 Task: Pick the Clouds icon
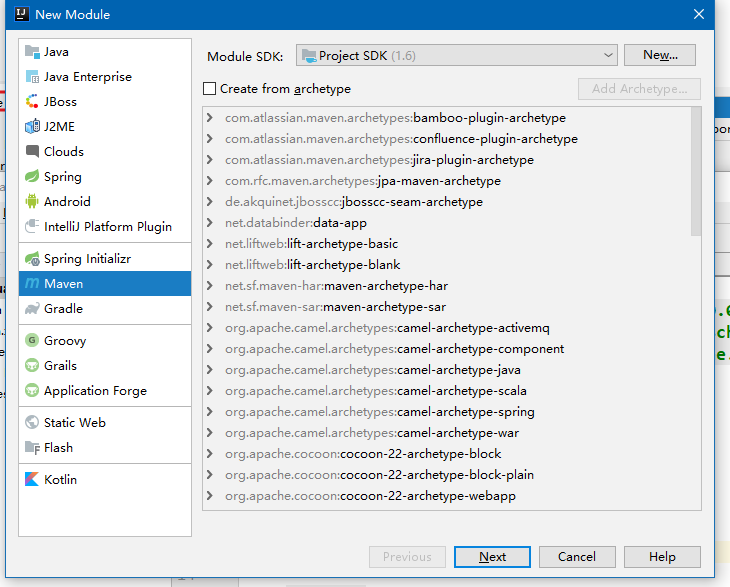pyautogui.click(x=32, y=151)
